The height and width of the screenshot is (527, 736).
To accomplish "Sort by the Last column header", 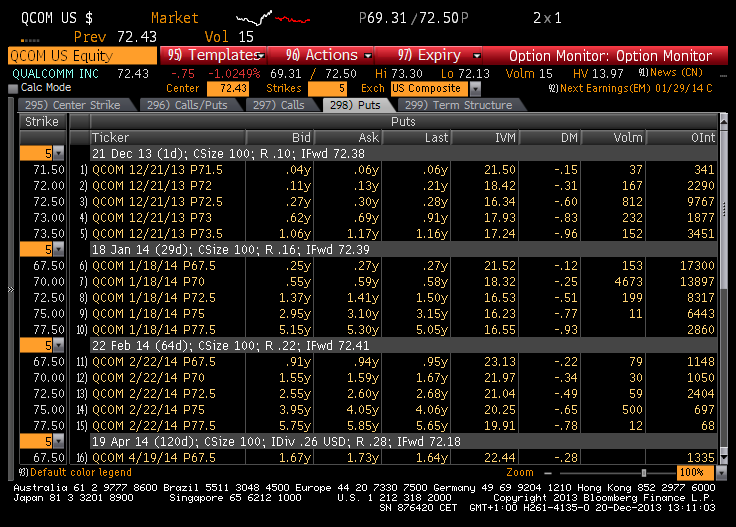I will [416, 137].
